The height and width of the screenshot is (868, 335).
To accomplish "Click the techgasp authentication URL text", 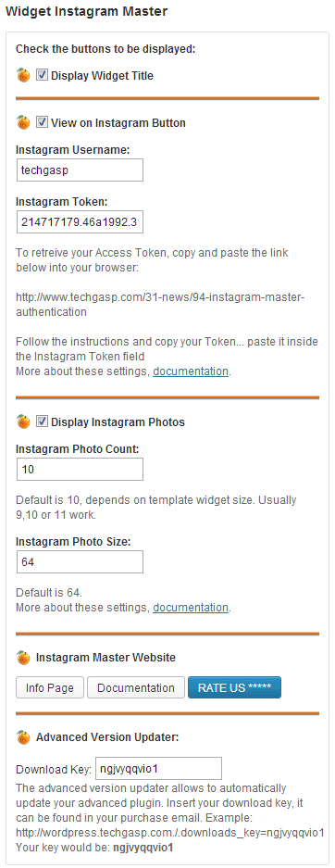I will point(160,305).
